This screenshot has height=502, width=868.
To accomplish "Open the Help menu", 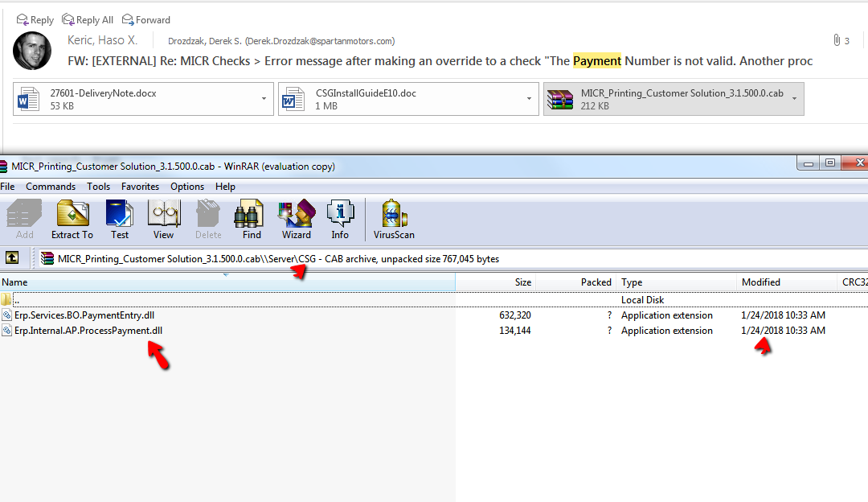I will pyautogui.click(x=225, y=187).
